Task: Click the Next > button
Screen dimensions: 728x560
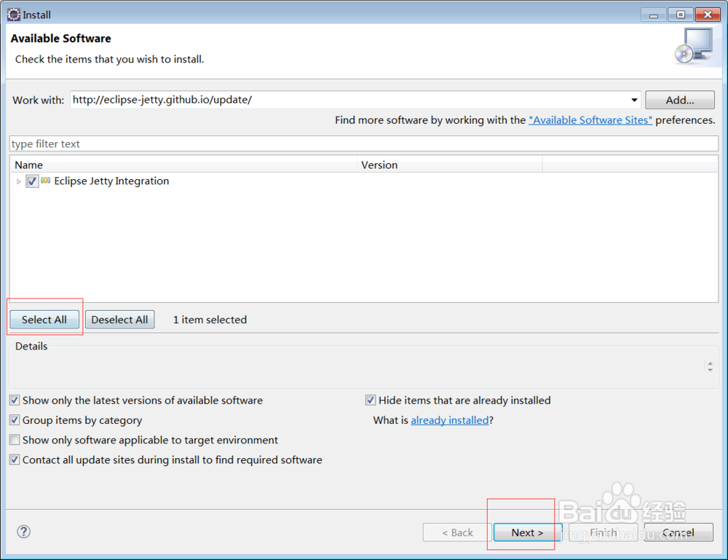Action: click(527, 532)
